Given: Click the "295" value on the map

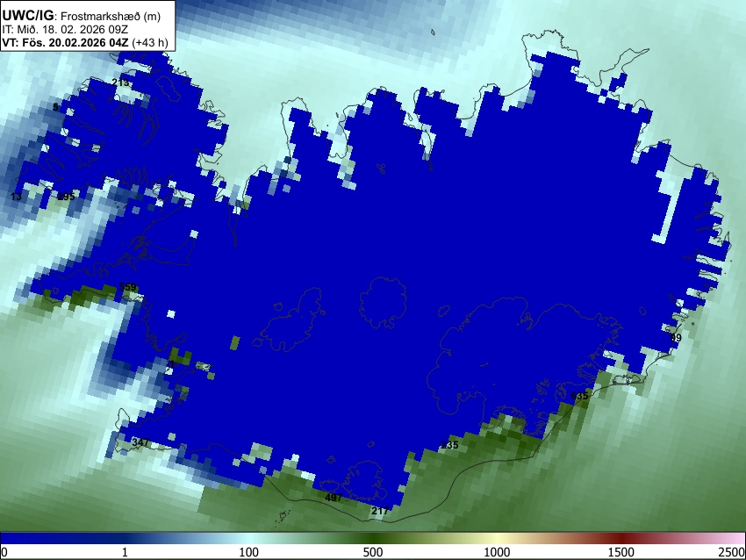Looking at the screenshot, I should tap(66, 196).
